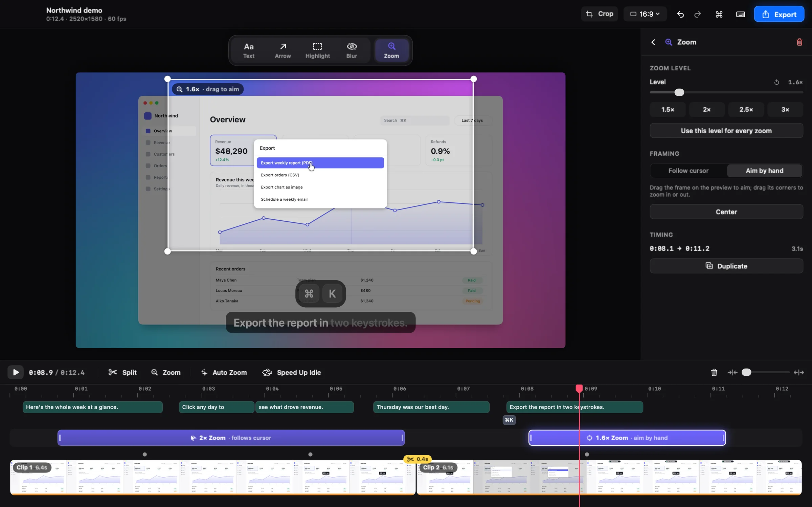Select the Blur tool
This screenshot has height=507, width=812.
point(352,50)
